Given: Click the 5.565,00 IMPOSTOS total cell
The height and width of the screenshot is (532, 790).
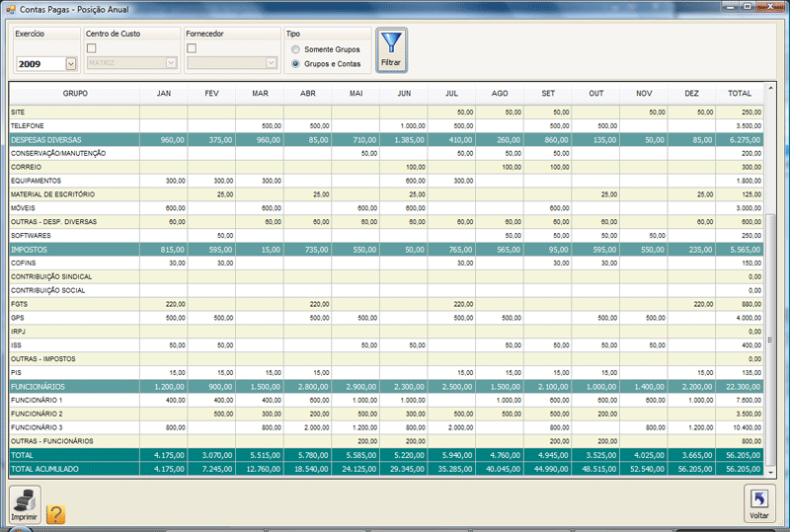Looking at the screenshot, I should [740, 250].
